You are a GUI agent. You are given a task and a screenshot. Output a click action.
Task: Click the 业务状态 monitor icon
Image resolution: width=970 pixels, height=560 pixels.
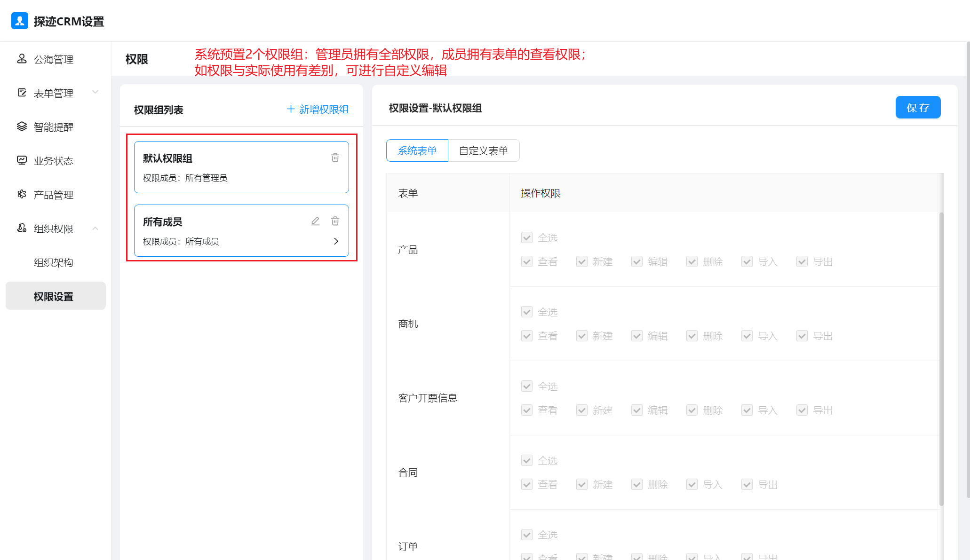22,160
